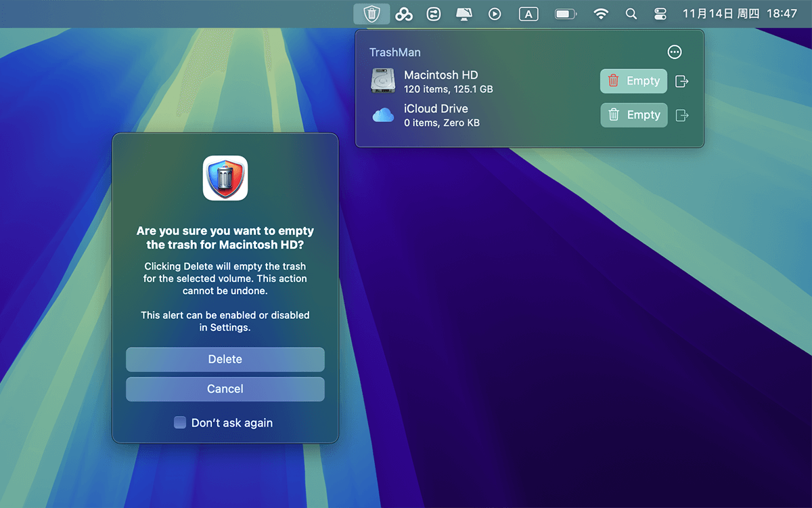Screen dimensions: 812x508
Task: Switch input source via the A icon
Action: 528,14
